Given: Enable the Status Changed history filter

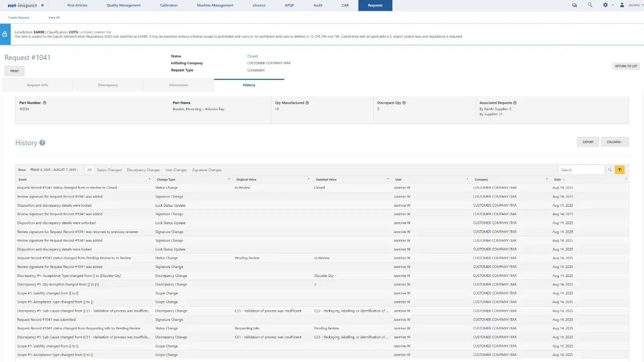Looking at the screenshot, I should coord(109,169).
